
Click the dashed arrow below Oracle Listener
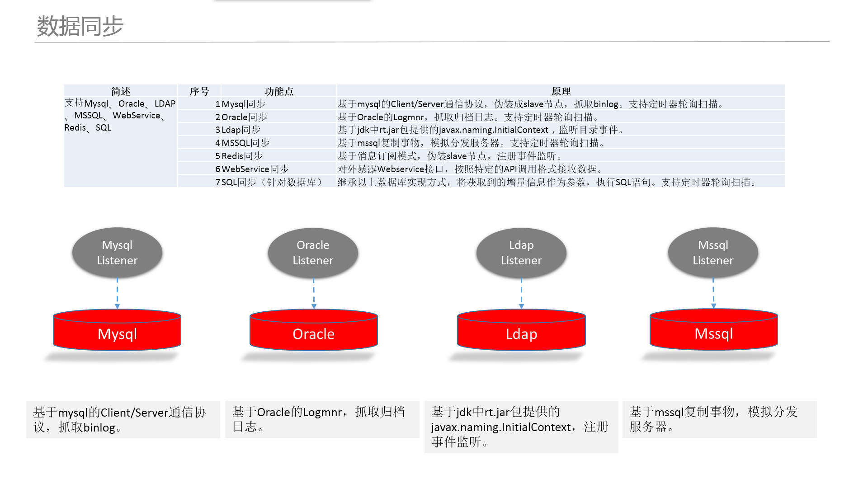[314, 294]
